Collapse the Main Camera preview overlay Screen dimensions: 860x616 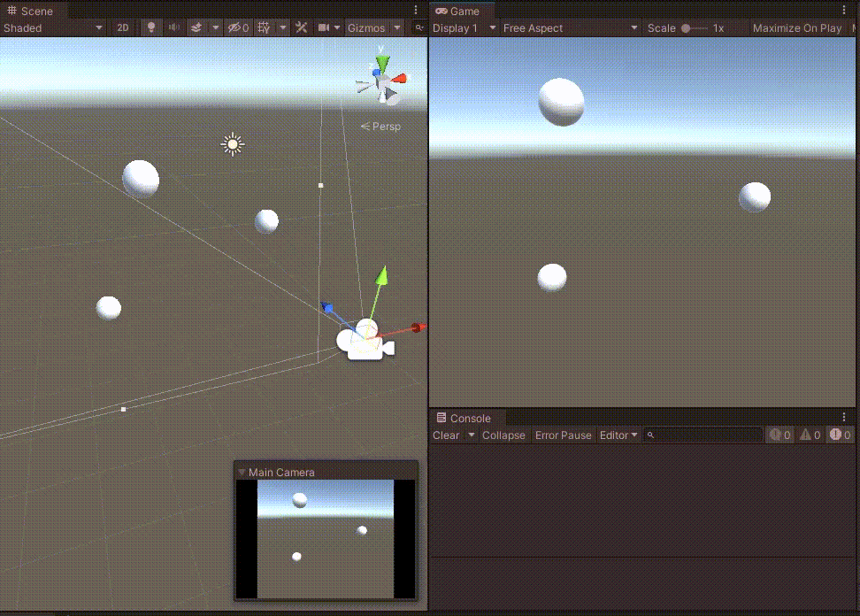[x=242, y=472]
